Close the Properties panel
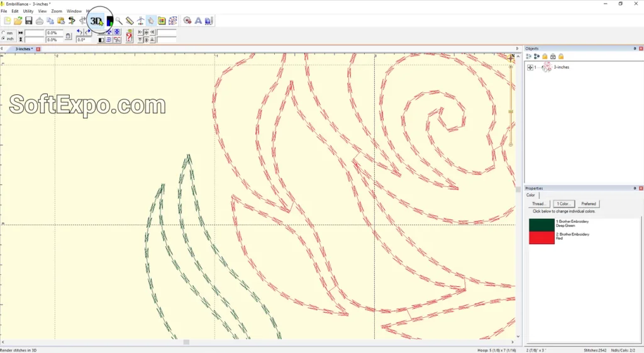The height and width of the screenshot is (353, 644). [641, 188]
